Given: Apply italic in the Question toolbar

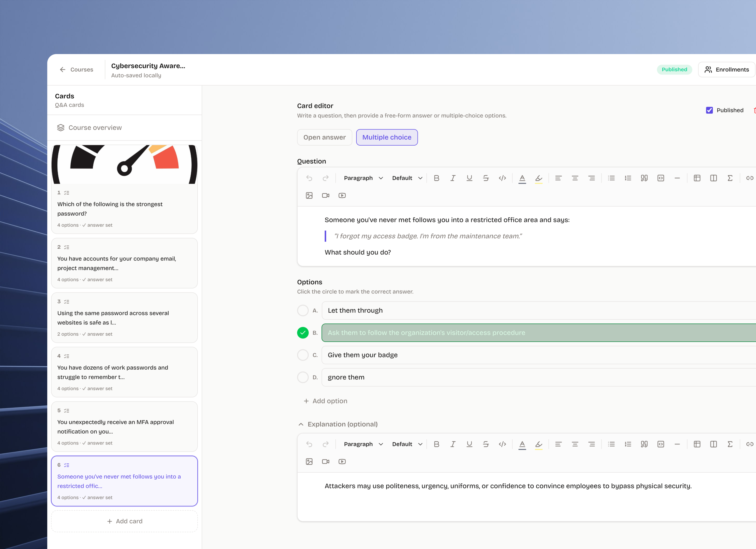Looking at the screenshot, I should click(453, 178).
